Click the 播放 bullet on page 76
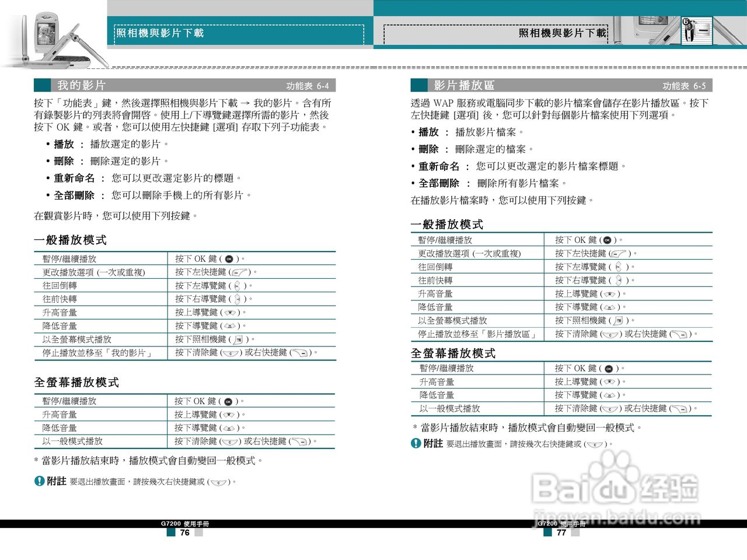Viewport: 747px width, 560px height. point(107,144)
